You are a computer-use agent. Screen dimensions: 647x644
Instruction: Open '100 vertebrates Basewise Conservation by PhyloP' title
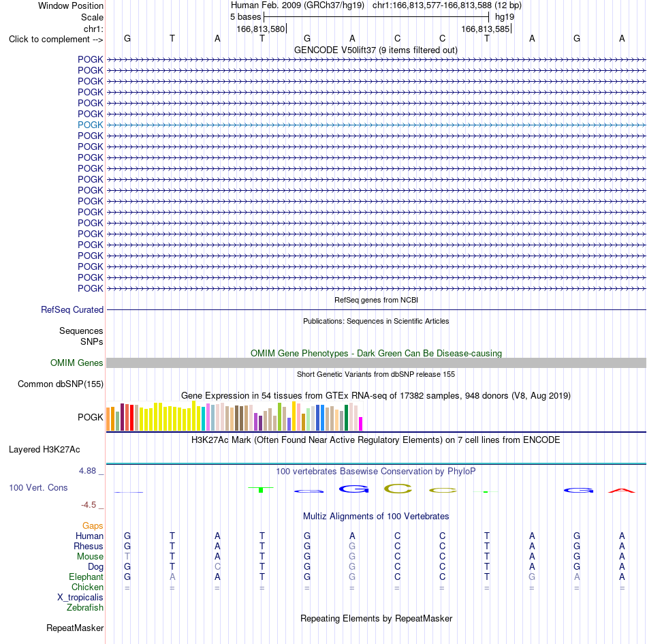(x=376, y=472)
